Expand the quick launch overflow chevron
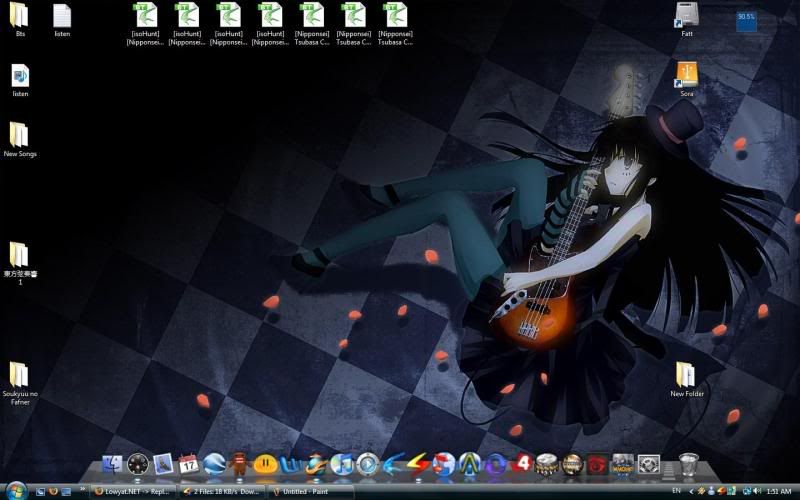Screen dimensions: 800x500 [x=82, y=488]
